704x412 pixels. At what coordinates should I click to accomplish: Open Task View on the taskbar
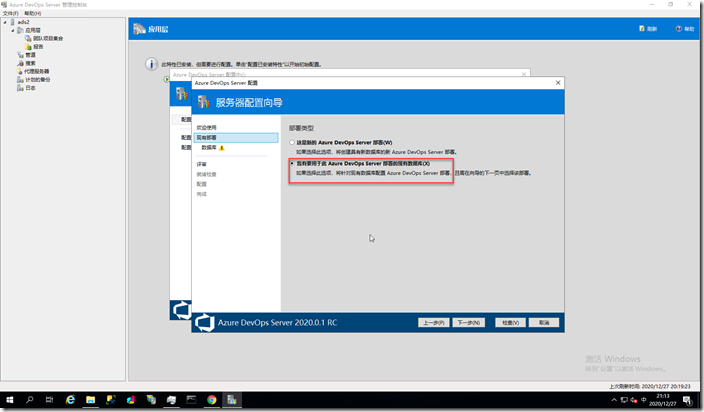[x=49, y=399]
